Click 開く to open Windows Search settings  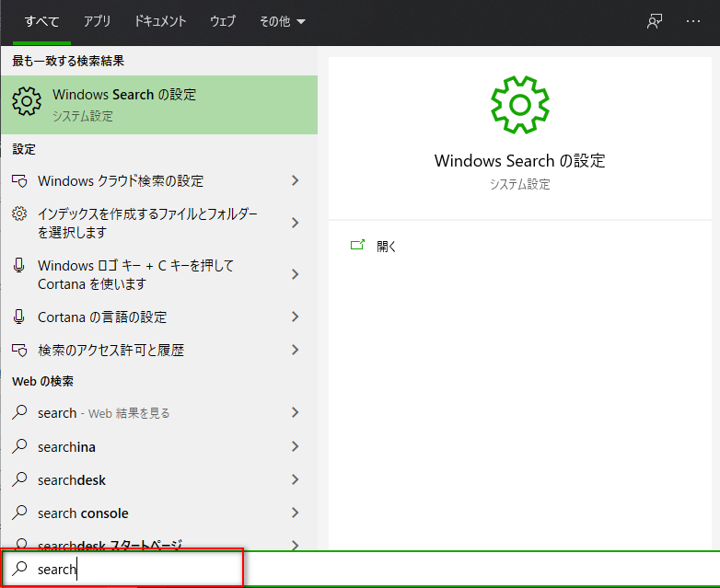pyautogui.click(x=387, y=247)
